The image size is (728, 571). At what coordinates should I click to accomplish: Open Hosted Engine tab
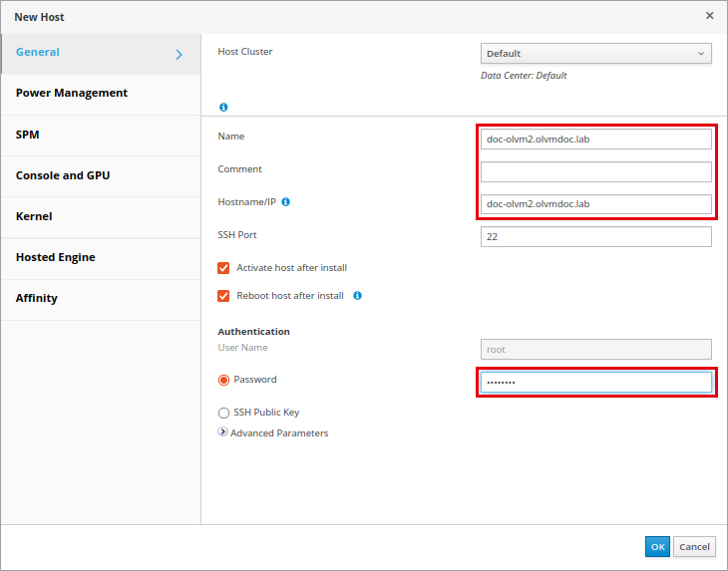[101, 258]
